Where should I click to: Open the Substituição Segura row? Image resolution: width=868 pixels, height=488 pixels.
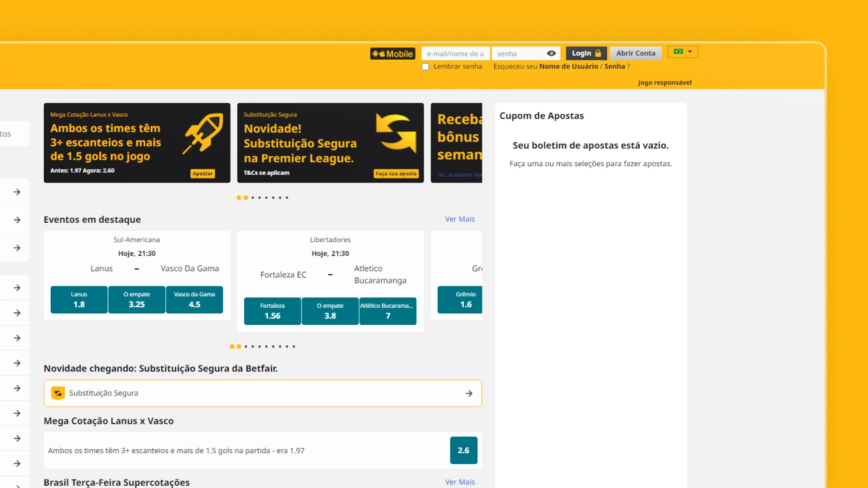(263, 393)
